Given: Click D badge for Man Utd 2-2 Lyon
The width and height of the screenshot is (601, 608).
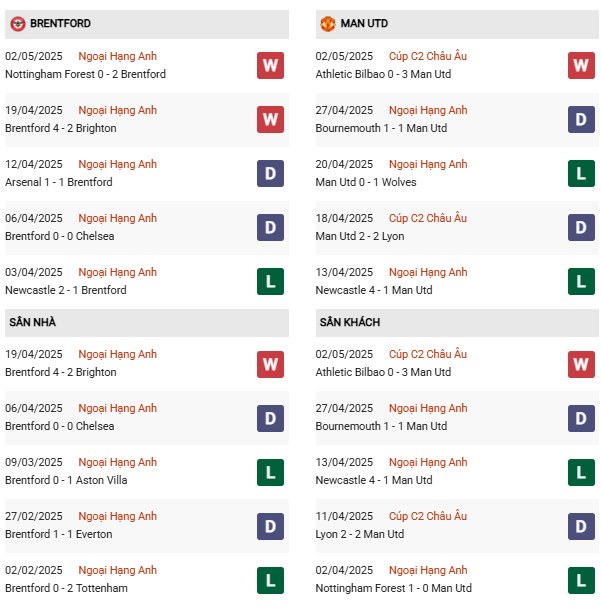Looking at the screenshot, I should coord(580,228).
